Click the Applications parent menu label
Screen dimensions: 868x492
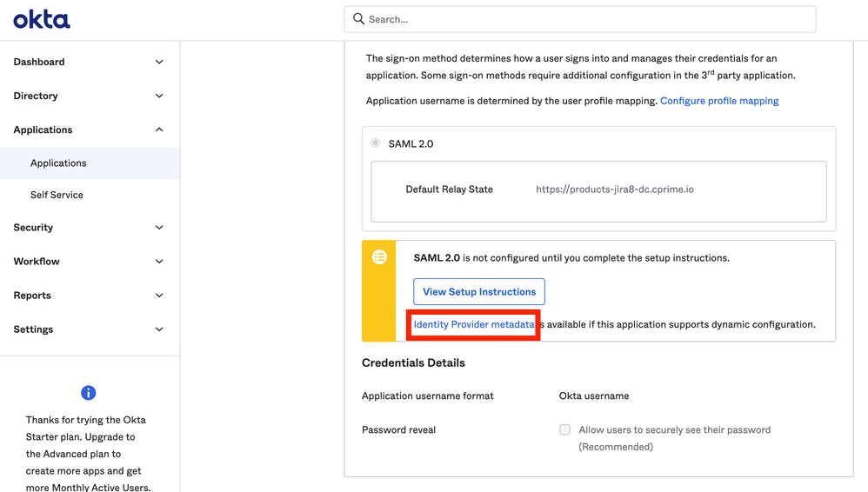click(x=43, y=130)
